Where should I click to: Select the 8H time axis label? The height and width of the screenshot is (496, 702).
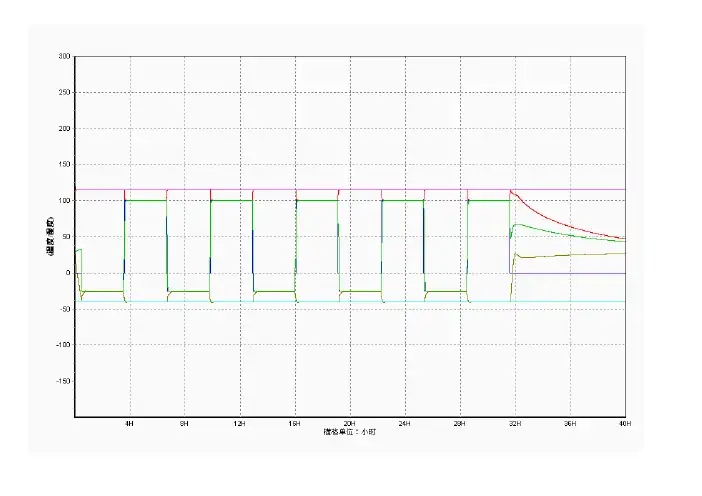click(184, 423)
